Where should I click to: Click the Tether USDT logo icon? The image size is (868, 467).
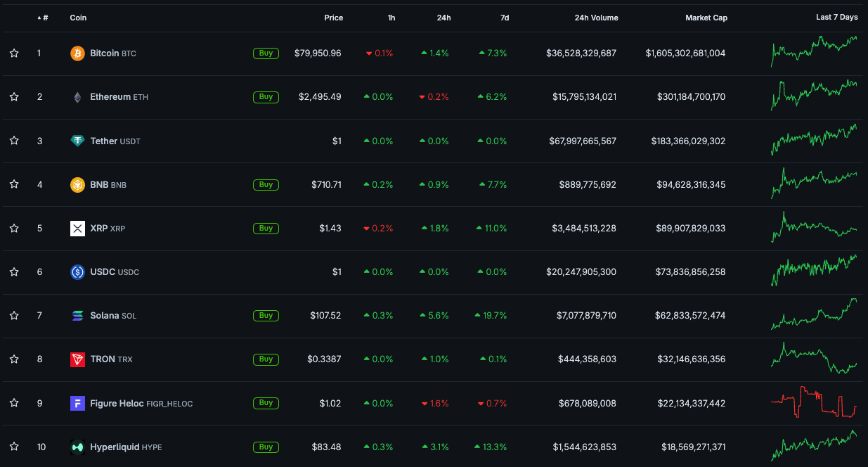[77, 141]
